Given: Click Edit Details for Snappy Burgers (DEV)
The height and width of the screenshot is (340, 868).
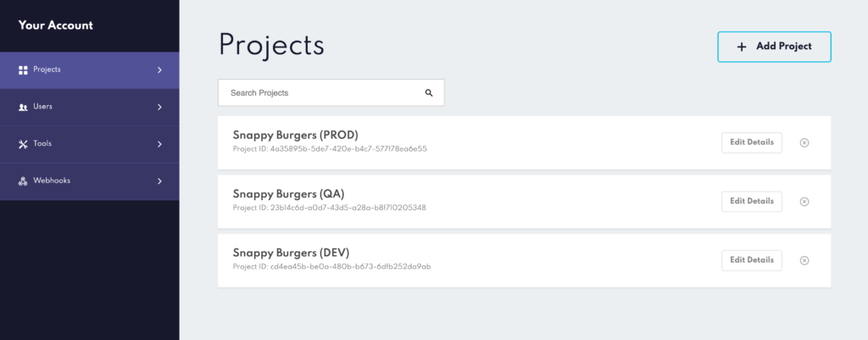Looking at the screenshot, I should click(752, 260).
